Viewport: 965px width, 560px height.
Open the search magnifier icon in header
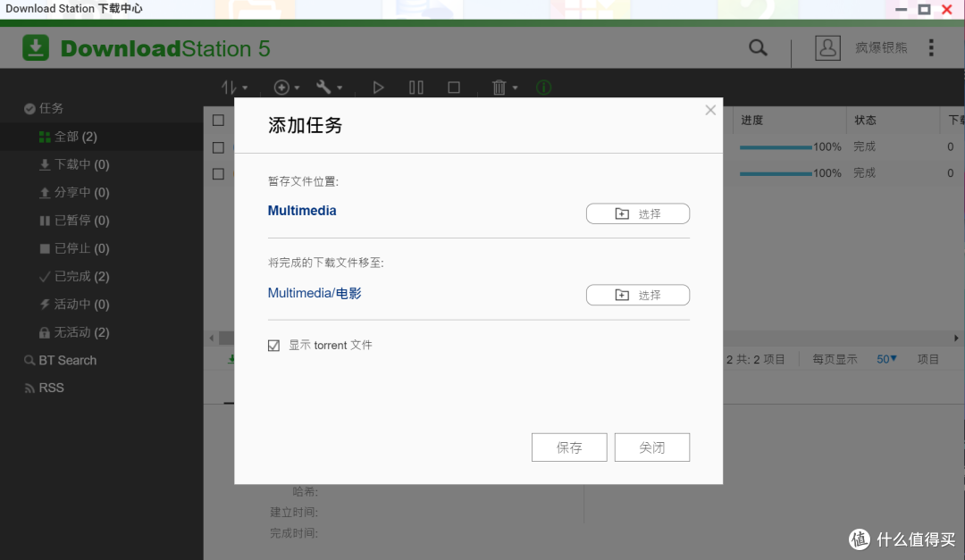[x=758, y=47]
